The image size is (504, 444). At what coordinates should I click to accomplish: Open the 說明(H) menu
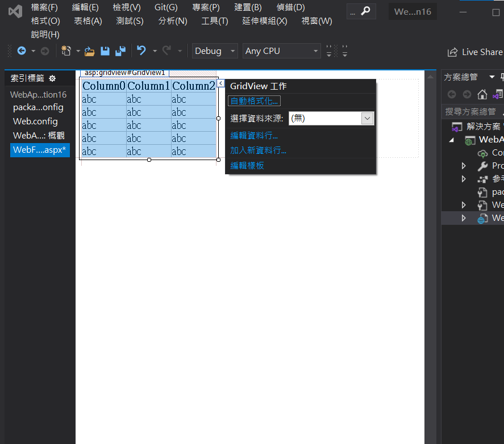(45, 35)
